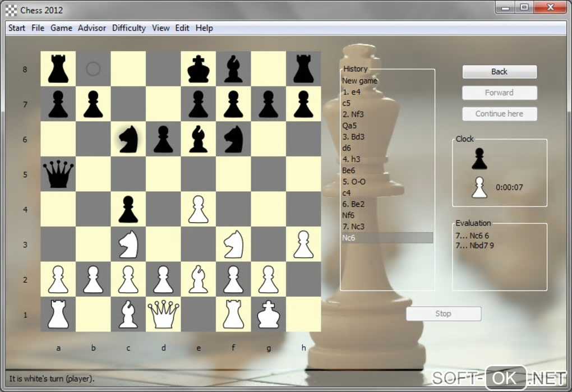This screenshot has height=392, width=572.
Task: Open the Help menu
Action: click(204, 28)
